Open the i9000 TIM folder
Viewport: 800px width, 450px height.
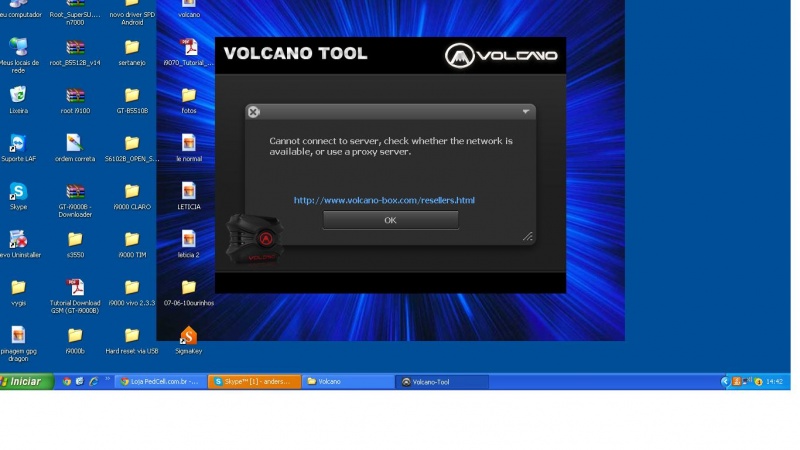[x=132, y=244]
